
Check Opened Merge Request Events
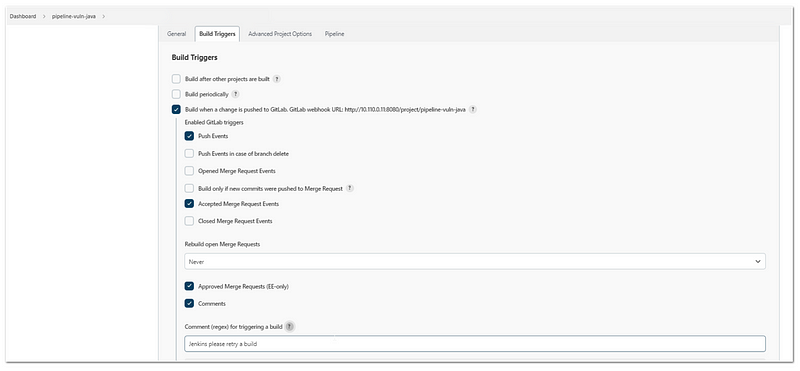tap(189, 171)
